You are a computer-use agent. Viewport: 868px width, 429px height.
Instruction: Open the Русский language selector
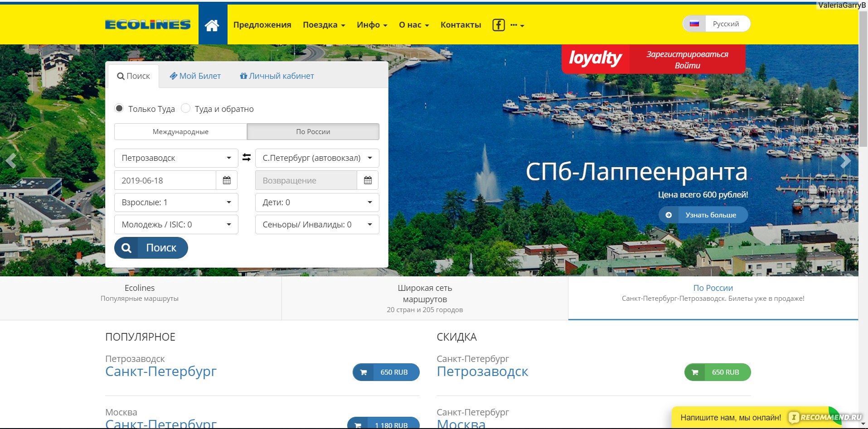click(x=717, y=24)
